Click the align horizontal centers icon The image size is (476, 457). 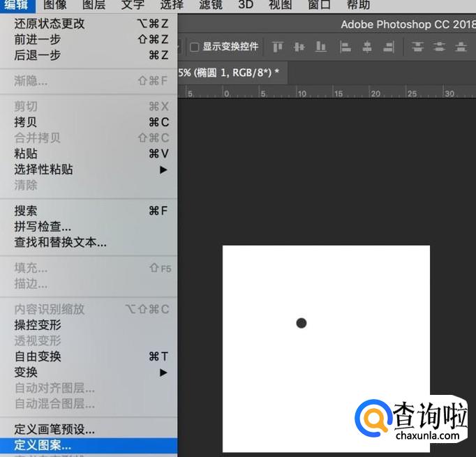coord(367,47)
